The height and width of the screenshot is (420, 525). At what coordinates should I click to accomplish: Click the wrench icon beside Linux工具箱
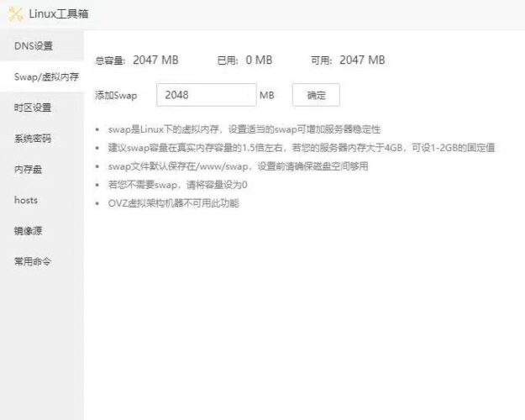[x=15, y=13]
